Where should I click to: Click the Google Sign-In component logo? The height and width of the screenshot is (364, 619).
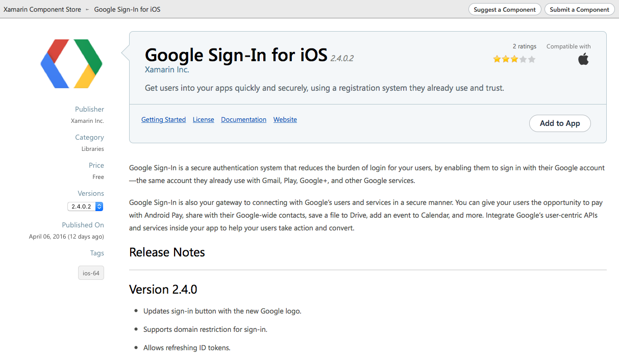pos(71,64)
